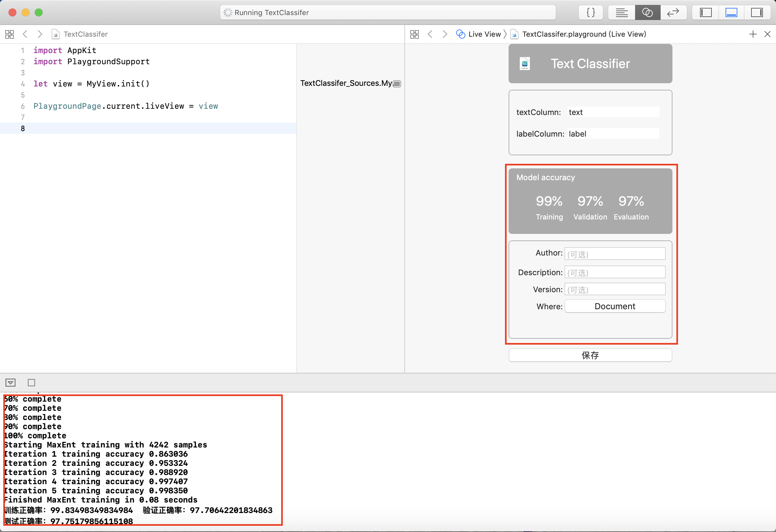Image resolution: width=776 pixels, height=532 pixels.
Task: Select the assistant editor overlapping circles icon
Action: pos(647,13)
